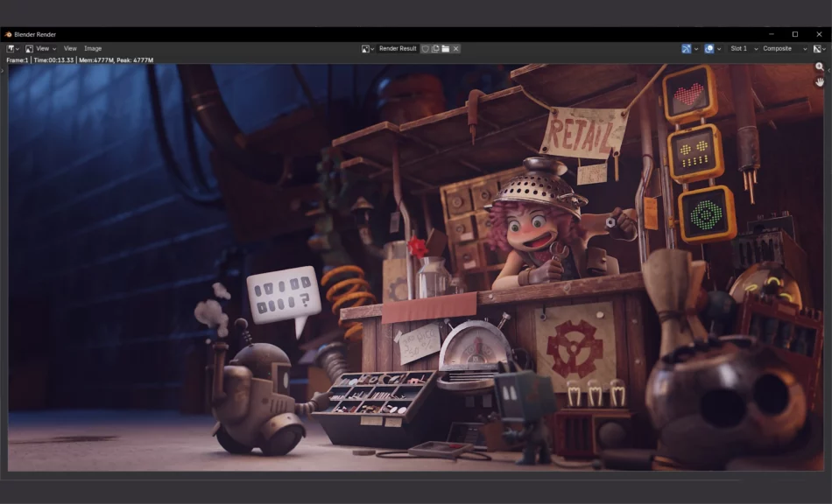Click the image browse icon beside Render Result
The image size is (832, 504).
pos(368,49)
